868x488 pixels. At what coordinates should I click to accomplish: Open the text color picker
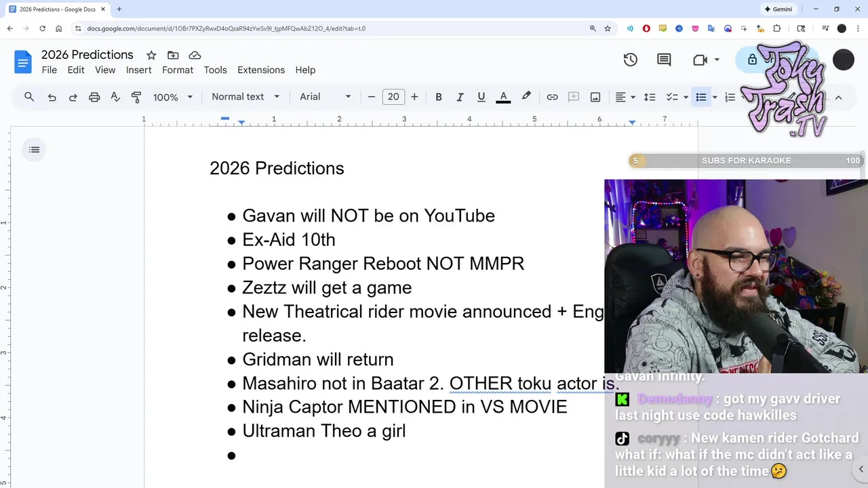pos(503,97)
